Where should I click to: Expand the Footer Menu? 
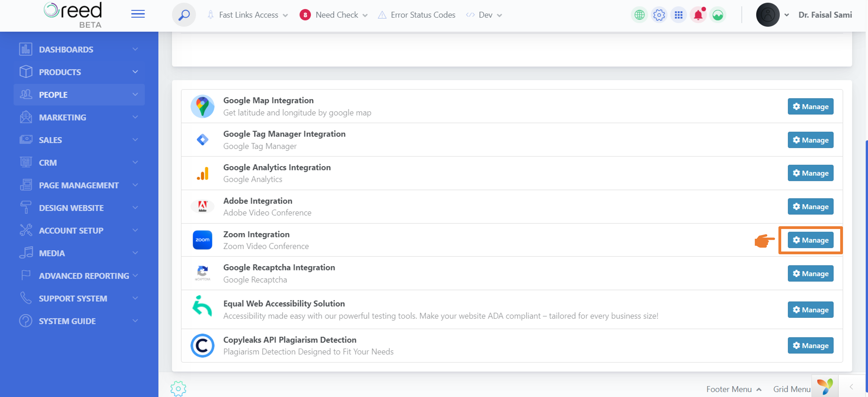pos(733,389)
